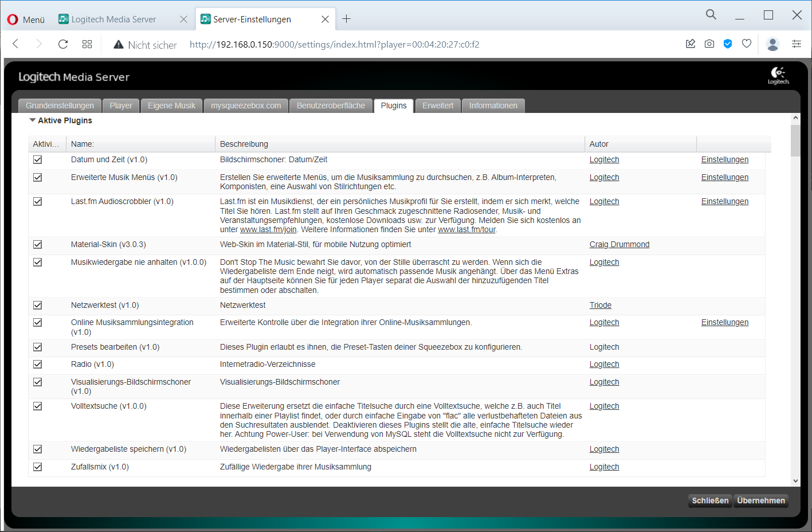Click Logitech author link for Zufallsmix
The height and width of the screenshot is (532, 812).
pyautogui.click(x=605, y=467)
